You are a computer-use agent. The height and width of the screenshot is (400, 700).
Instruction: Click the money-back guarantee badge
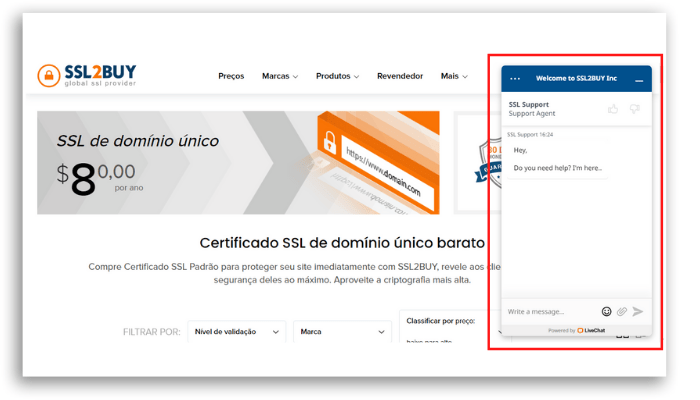point(488,162)
